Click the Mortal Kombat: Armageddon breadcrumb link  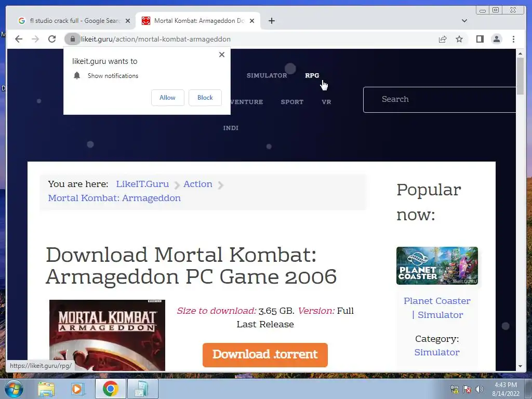pos(114,198)
